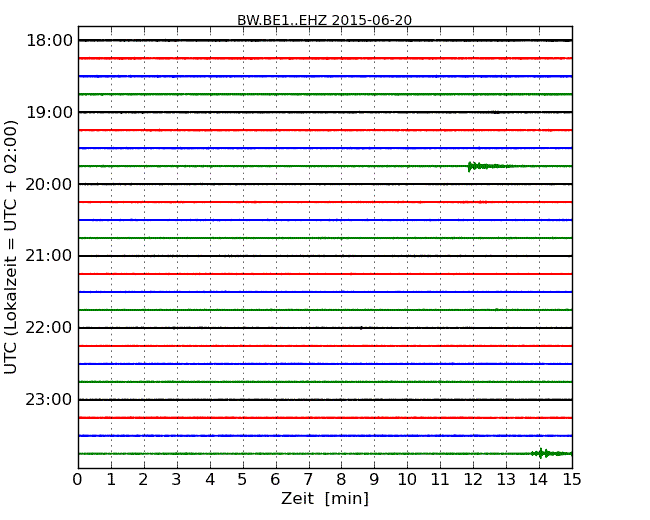Click the small black blip on the 19:00 trace
The width and height of the screenshot is (650, 520).
point(495,112)
